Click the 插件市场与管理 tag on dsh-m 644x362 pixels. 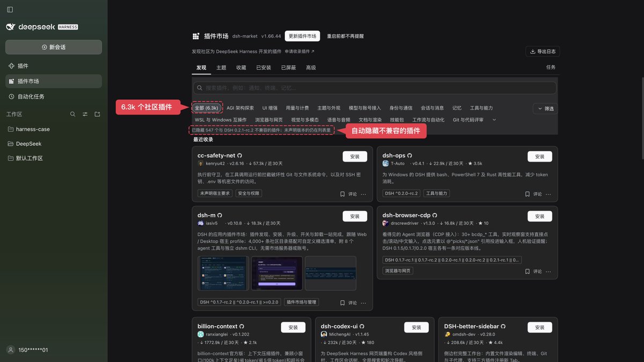[301, 302]
